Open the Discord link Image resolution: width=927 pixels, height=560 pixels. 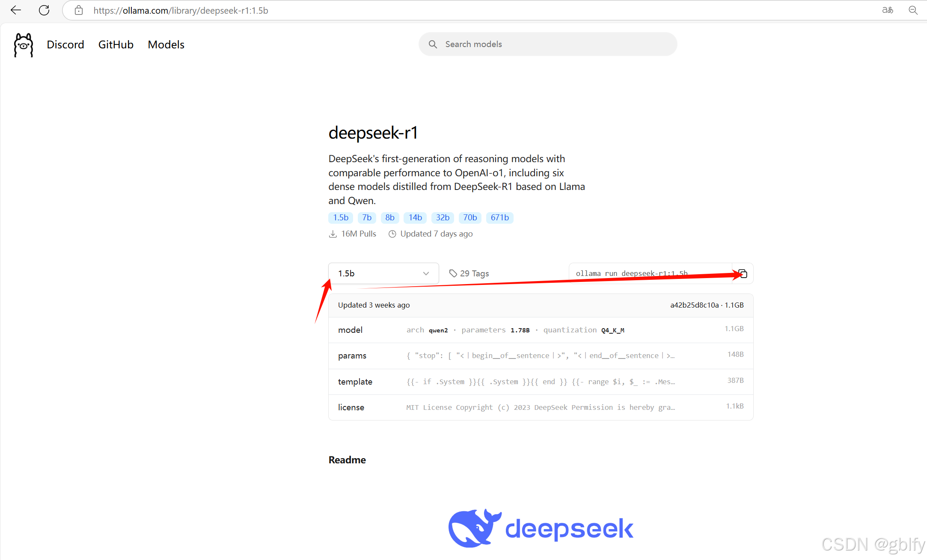(x=65, y=44)
